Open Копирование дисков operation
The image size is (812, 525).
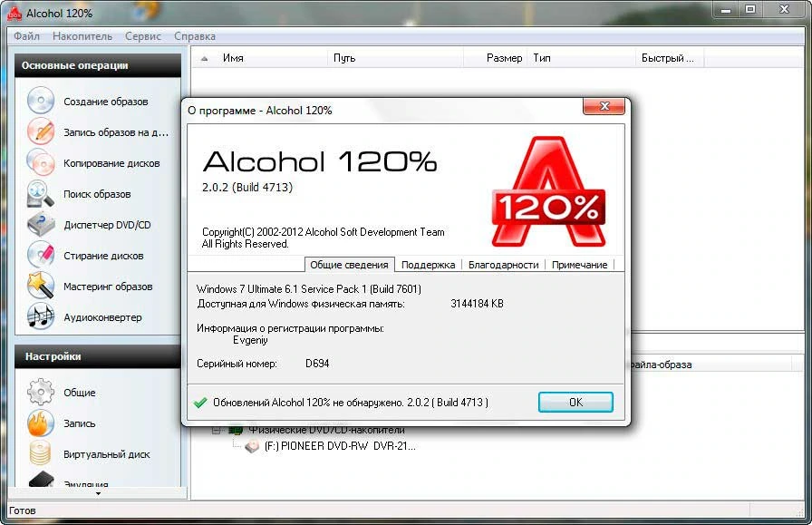[111, 163]
